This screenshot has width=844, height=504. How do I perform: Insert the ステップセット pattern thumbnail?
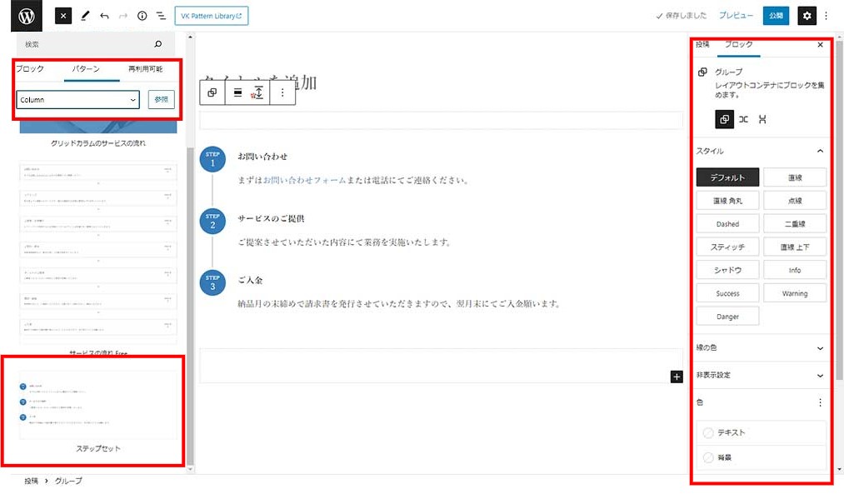tap(98, 407)
